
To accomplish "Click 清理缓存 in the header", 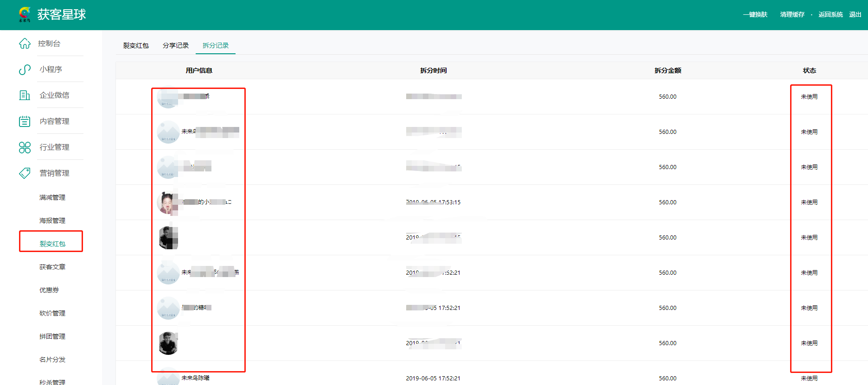I will pyautogui.click(x=792, y=15).
